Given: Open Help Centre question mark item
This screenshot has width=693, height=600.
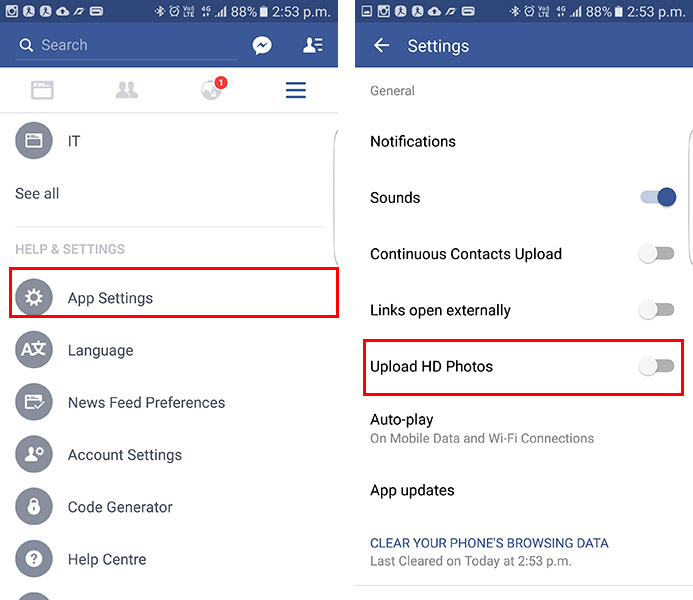Looking at the screenshot, I should coord(168,559).
